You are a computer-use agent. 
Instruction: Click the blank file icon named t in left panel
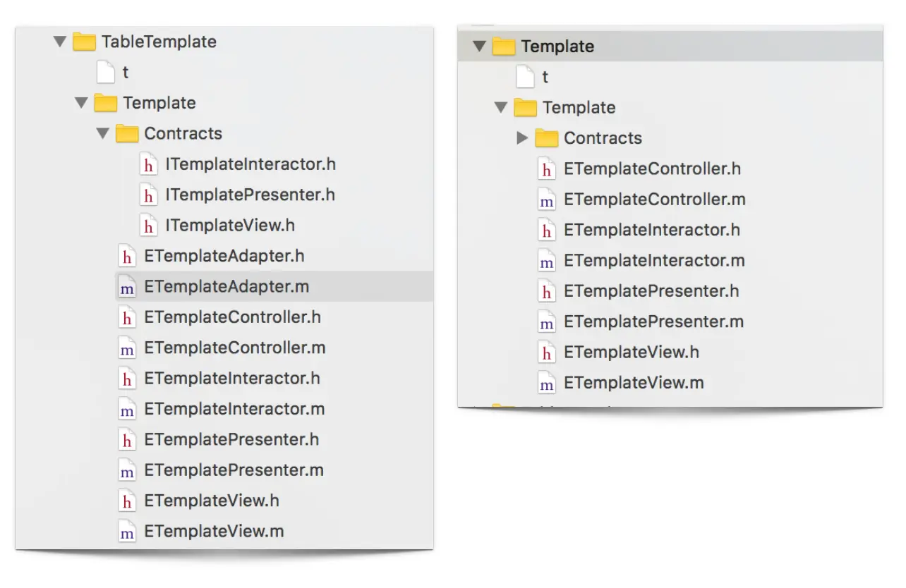tap(105, 72)
